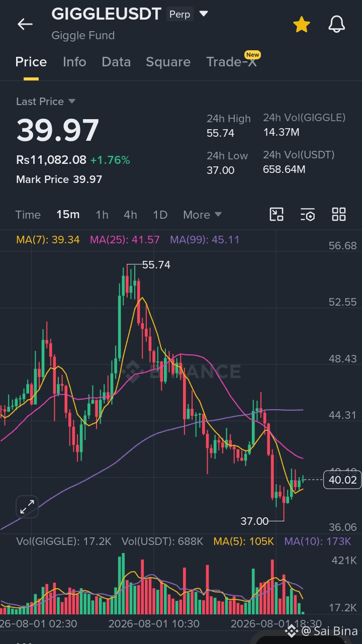Tap the 2026-08-01 10:30 time axis label
This screenshot has height=644, width=362.
click(x=154, y=624)
